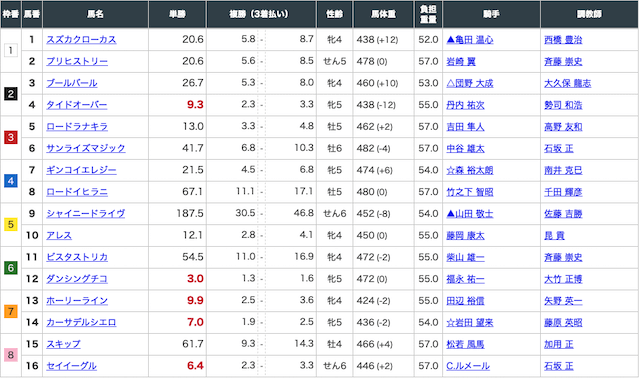Open horse link カーサデルシエロ
Screen dimensions: 640x378
pyautogui.click(x=81, y=322)
